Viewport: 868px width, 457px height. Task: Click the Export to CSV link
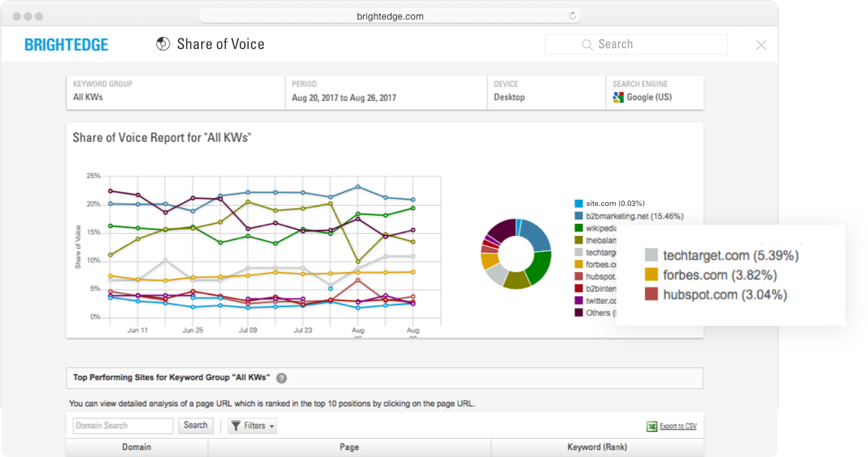click(678, 427)
